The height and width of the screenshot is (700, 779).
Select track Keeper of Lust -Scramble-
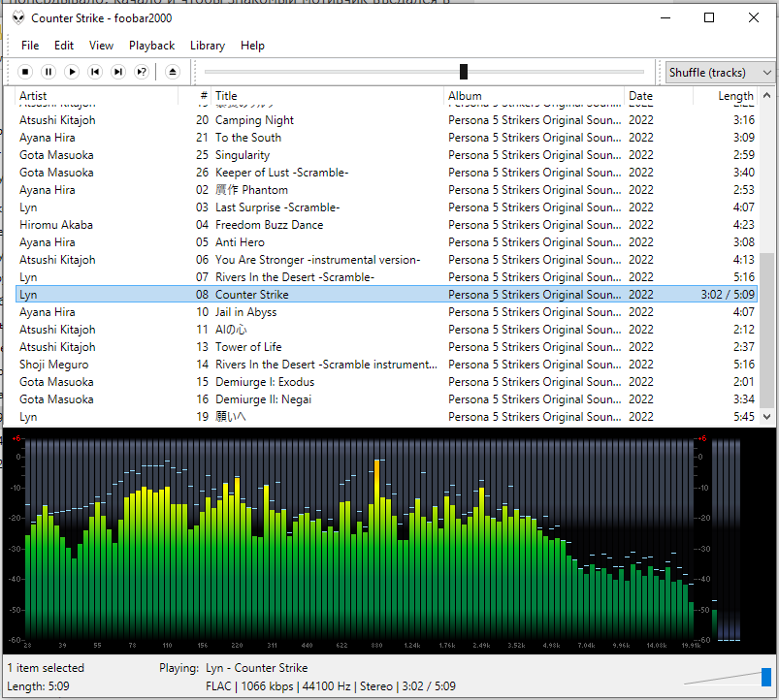coord(386,173)
